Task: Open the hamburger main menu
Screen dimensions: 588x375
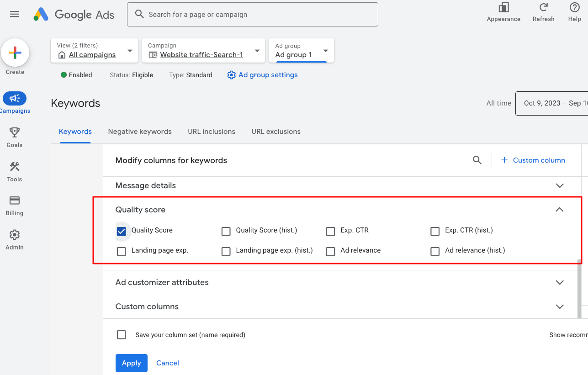Action: coord(15,14)
